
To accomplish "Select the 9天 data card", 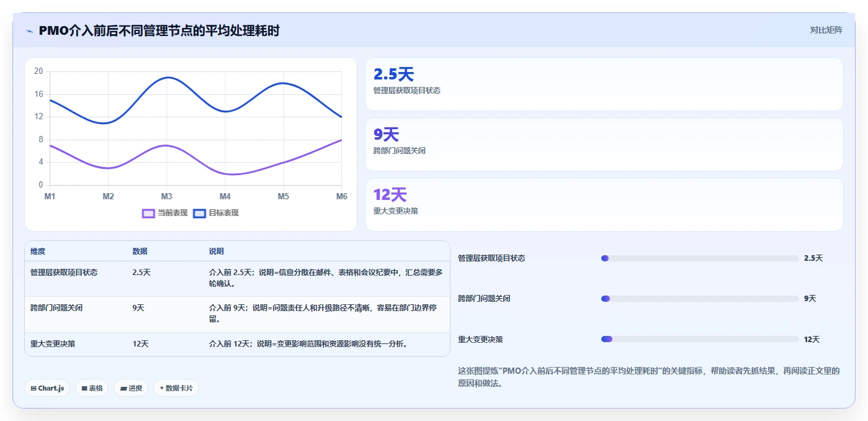I will (604, 144).
